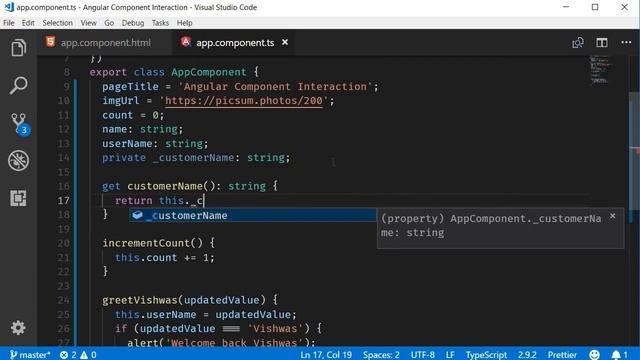640x360 pixels.
Task: Click Prettier in the status bar
Action: [562, 355]
